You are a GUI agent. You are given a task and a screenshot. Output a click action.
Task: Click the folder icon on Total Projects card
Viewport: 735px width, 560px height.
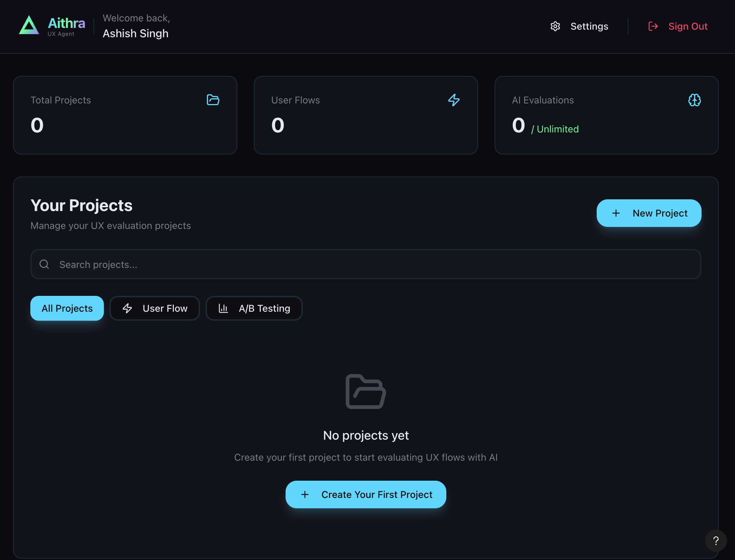coord(213,100)
